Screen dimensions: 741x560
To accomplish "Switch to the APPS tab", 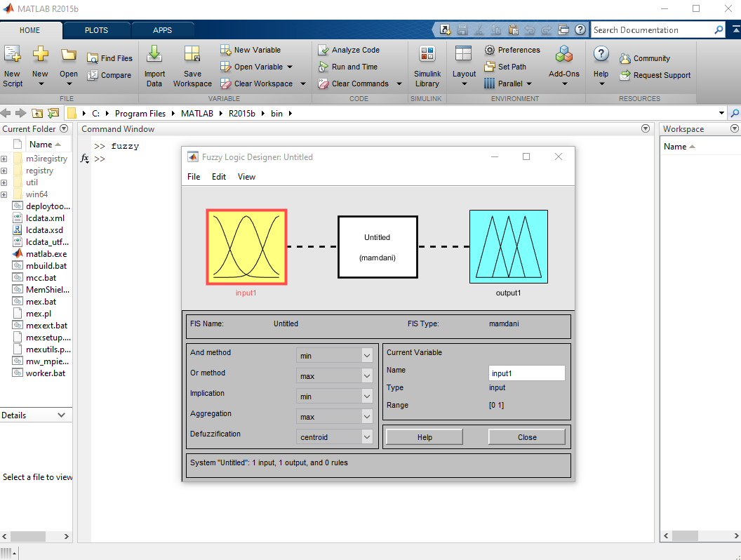I will (x=162, y=30).
